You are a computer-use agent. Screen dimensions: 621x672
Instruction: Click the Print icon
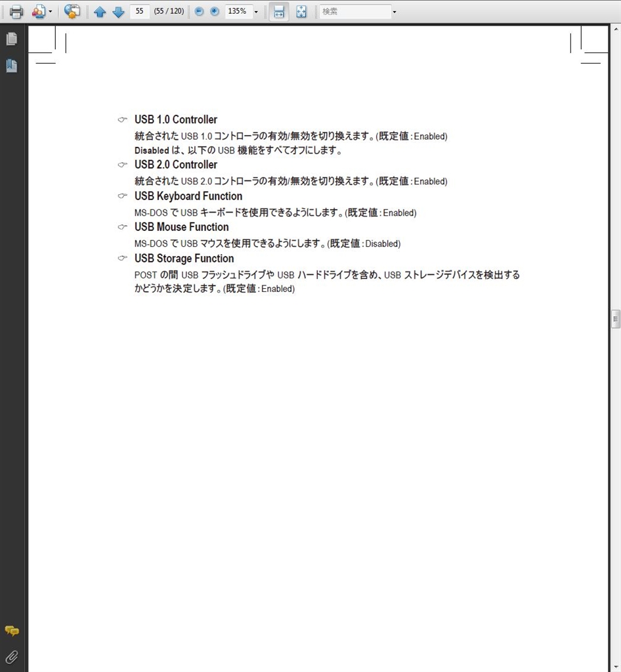(16, 12)
